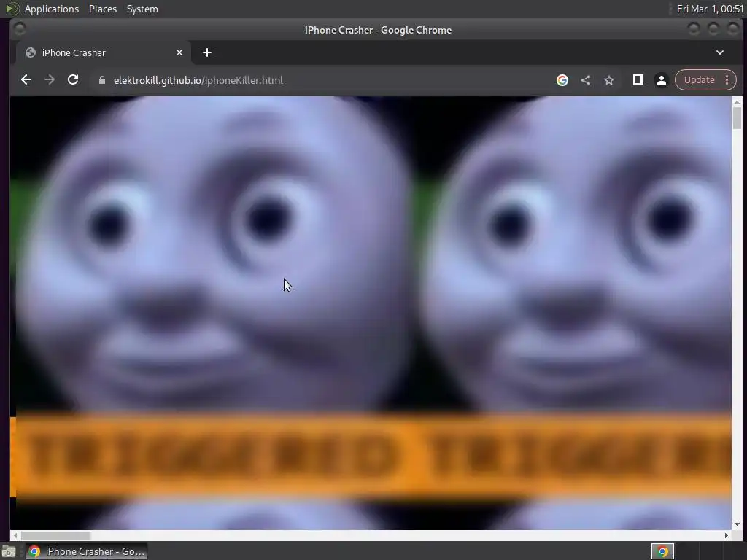Expand the tab search chevron

720,52
